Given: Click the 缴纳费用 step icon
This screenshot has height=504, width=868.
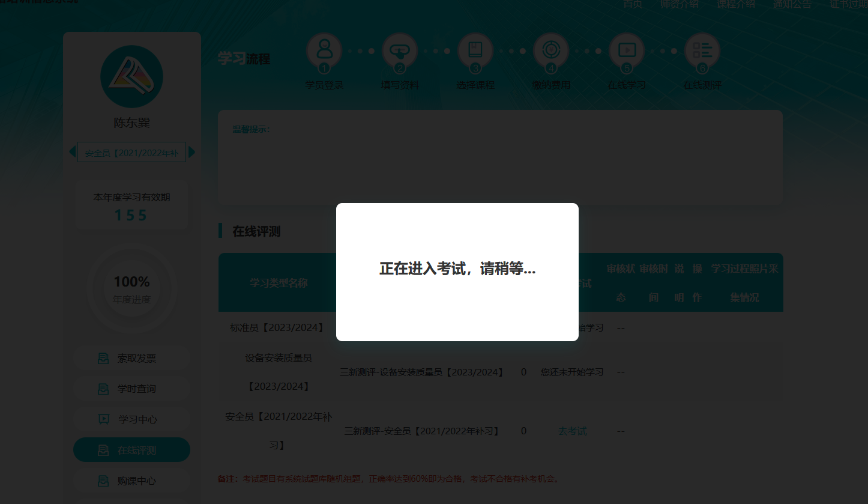Looking at the screenshot, I should point(551,52).
